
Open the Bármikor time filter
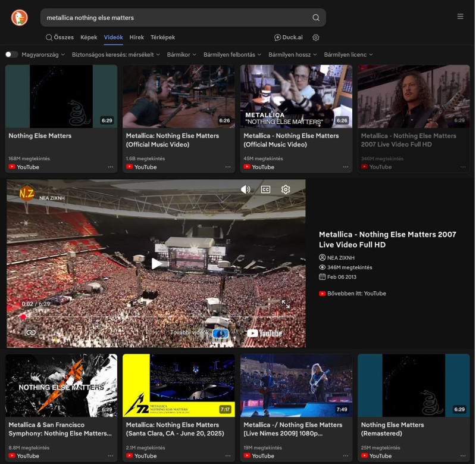coord(181,55)
